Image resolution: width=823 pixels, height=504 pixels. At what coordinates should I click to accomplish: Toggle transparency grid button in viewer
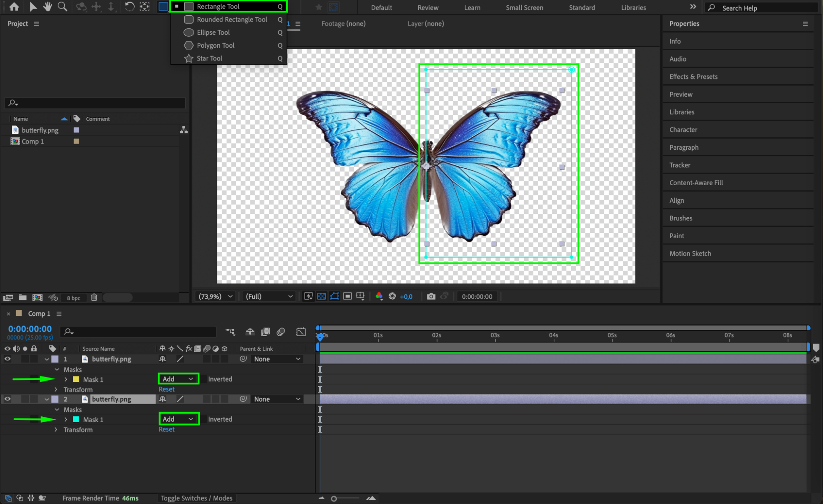click(x=321, y=296)
